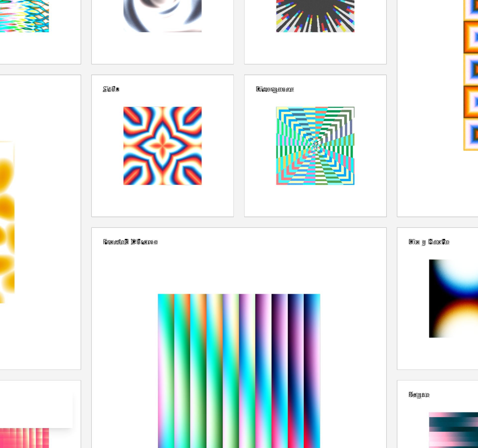Click the Sithu title text
Image resolution: width=478 pixels, height=448 pixels.
111,89
